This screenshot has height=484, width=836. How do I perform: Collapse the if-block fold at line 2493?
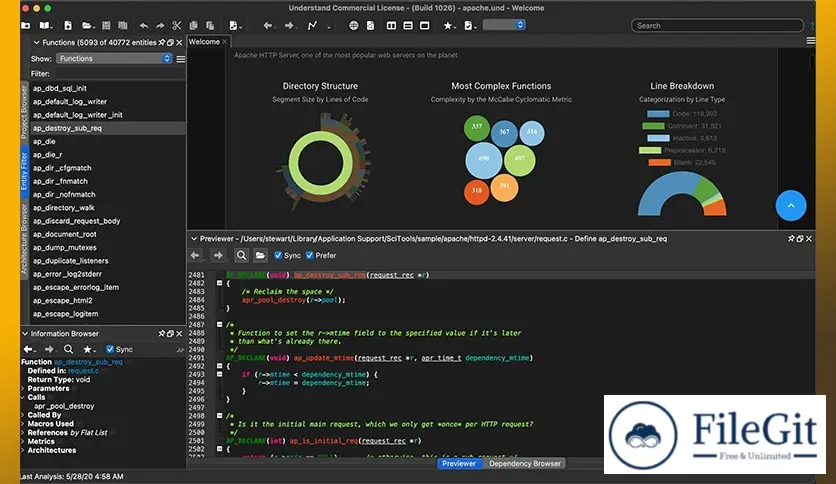click(x=219, y=374)
